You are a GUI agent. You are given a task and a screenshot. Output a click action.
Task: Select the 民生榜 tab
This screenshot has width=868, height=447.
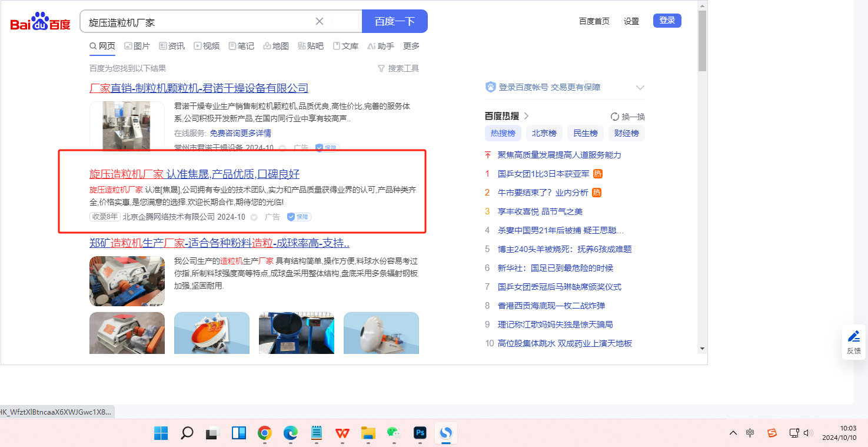[x=586, y=133]
